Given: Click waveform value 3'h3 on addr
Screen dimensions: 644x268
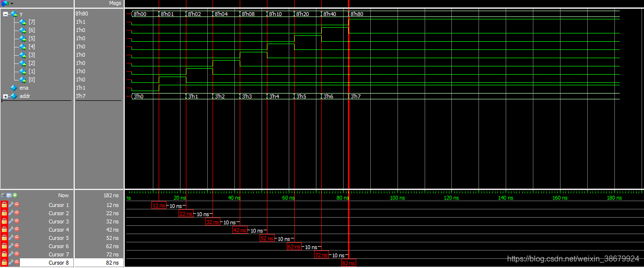Looking at the screenshot, I should (248, 96).
